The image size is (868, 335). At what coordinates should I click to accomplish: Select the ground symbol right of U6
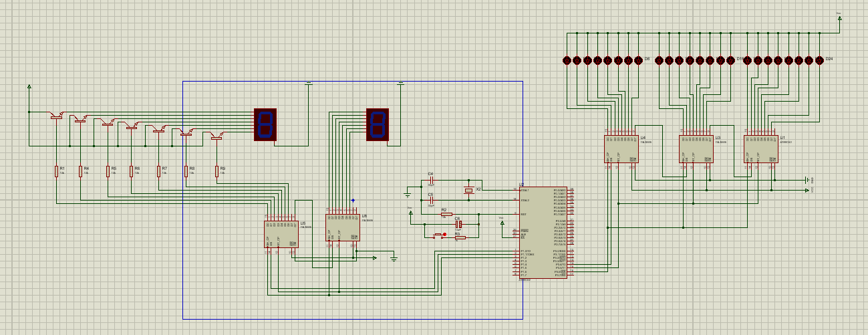(394, 259)
